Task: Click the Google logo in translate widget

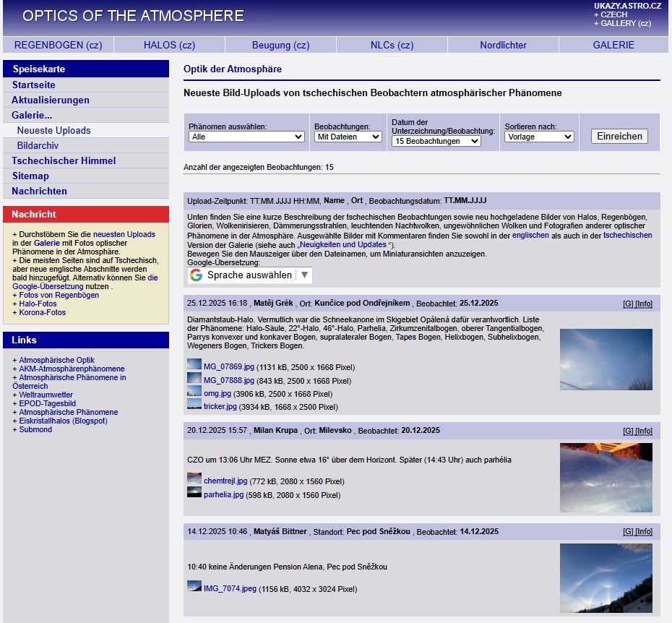Action: click(x=196, y=275)
